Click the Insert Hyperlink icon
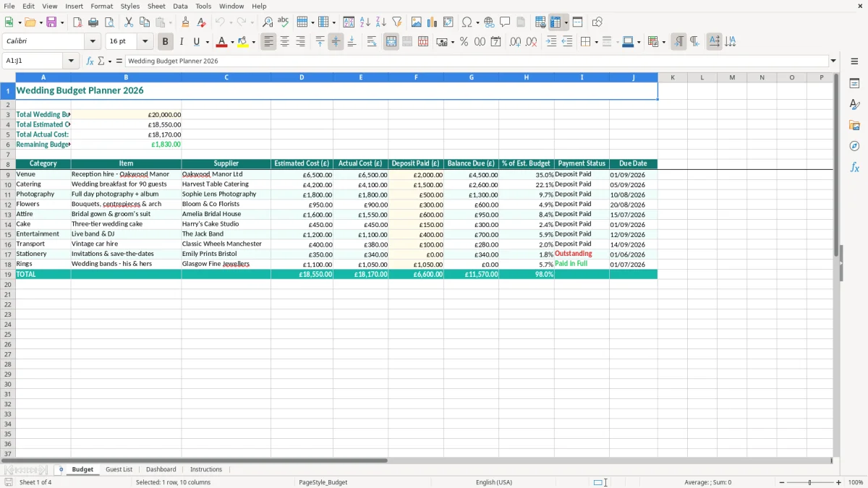This screenshot has width=868, height=488. pos(489,22)
